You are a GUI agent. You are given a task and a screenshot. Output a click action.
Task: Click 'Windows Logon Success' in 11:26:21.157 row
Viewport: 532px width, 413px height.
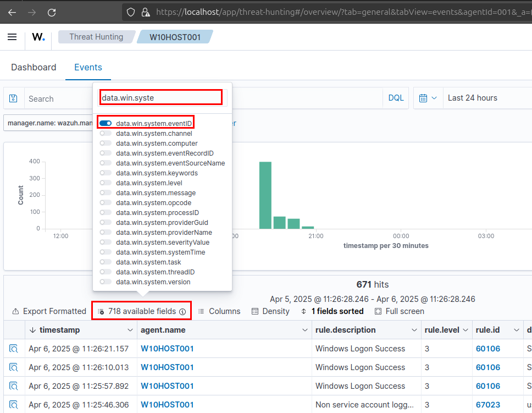[x=361, y=349]
